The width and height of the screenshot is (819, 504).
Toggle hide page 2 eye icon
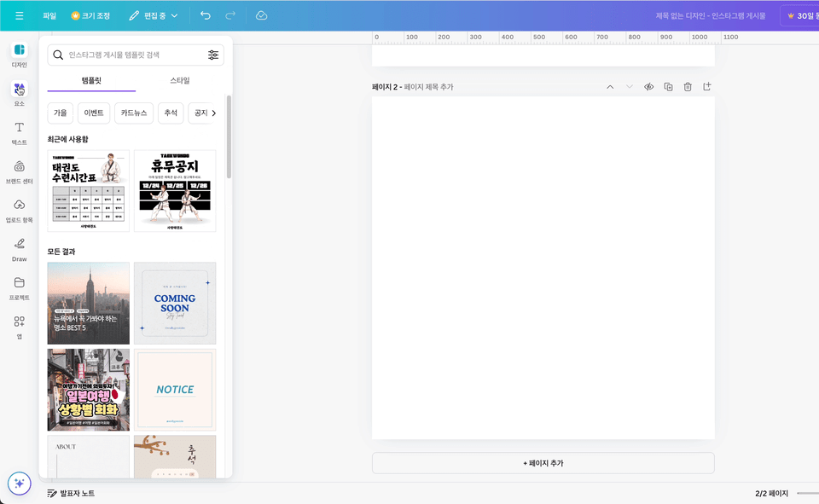(648, 87)
